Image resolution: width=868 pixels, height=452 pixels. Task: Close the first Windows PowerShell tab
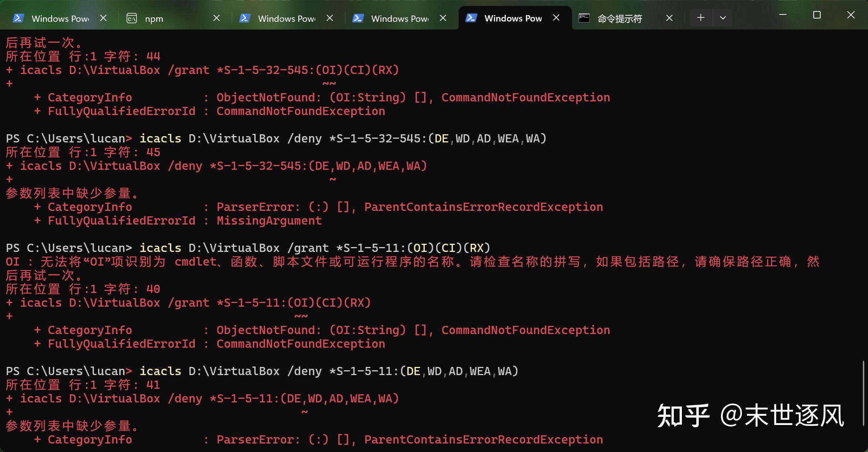[104, 17]
